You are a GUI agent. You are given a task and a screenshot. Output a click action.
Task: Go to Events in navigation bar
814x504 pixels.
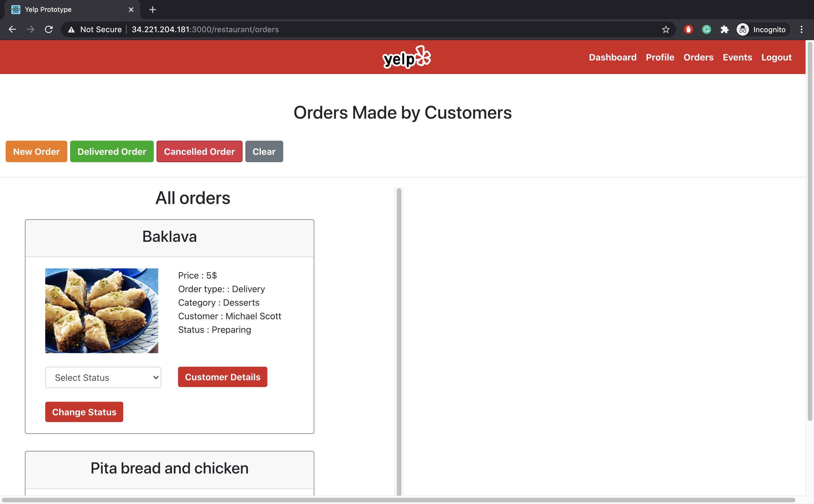(x=737, y=57)
